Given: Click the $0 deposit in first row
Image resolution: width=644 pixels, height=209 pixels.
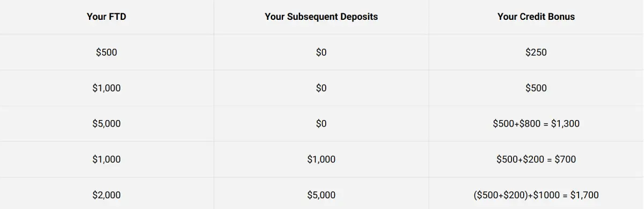Looking at the screenshot, I should click(321, 53).
